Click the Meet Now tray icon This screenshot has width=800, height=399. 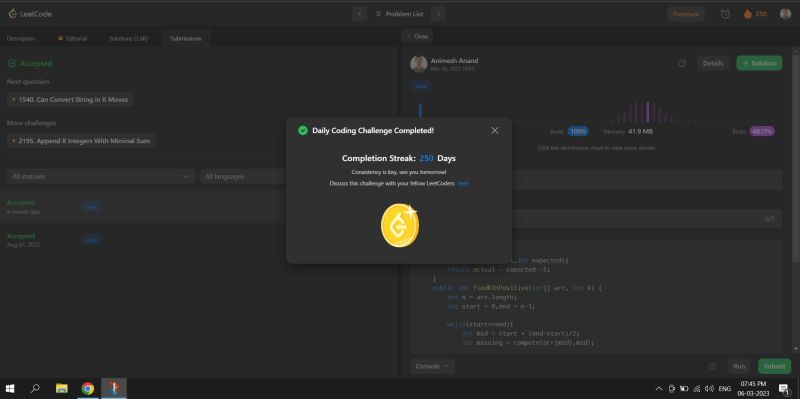pyautogui.click(x=672, y=389)
